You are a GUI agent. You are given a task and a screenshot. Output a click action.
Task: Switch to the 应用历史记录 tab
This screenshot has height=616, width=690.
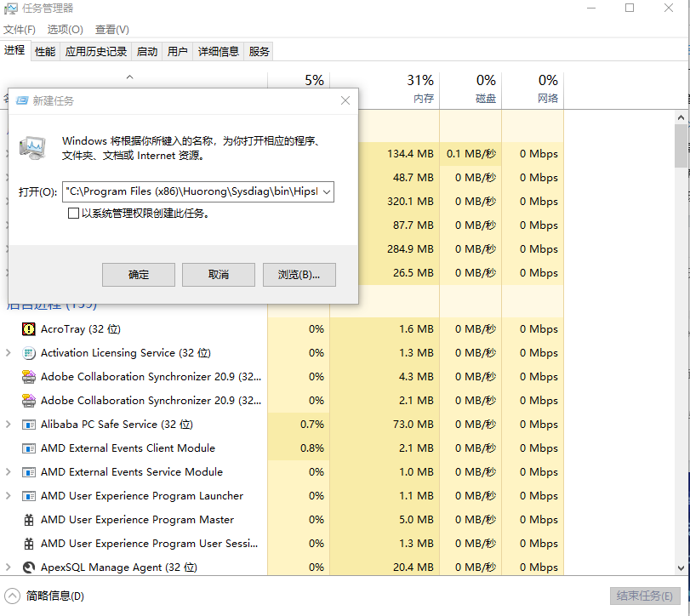point(96,52)
